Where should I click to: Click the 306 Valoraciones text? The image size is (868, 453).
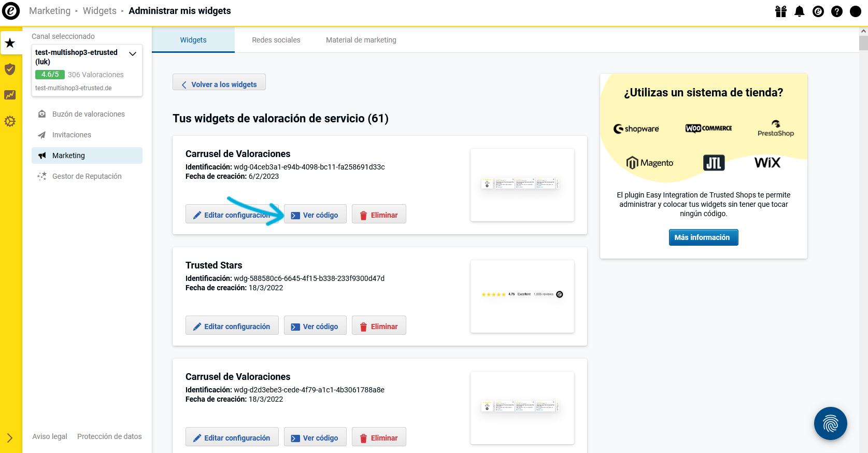[x=96, y=75]
